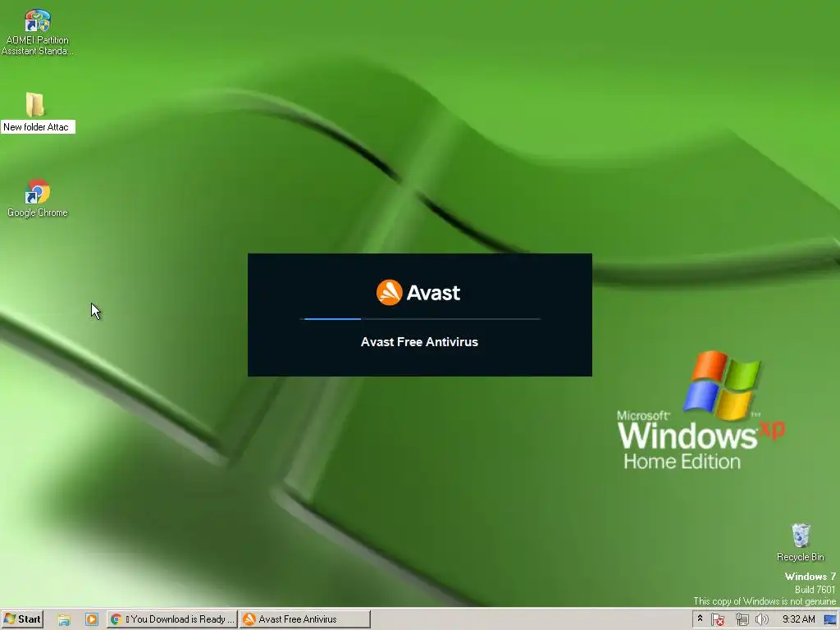Click the Recycle Bin label text
Image resolution: width=840 pixels, height=630 pixels.
(x=801, y=557)
